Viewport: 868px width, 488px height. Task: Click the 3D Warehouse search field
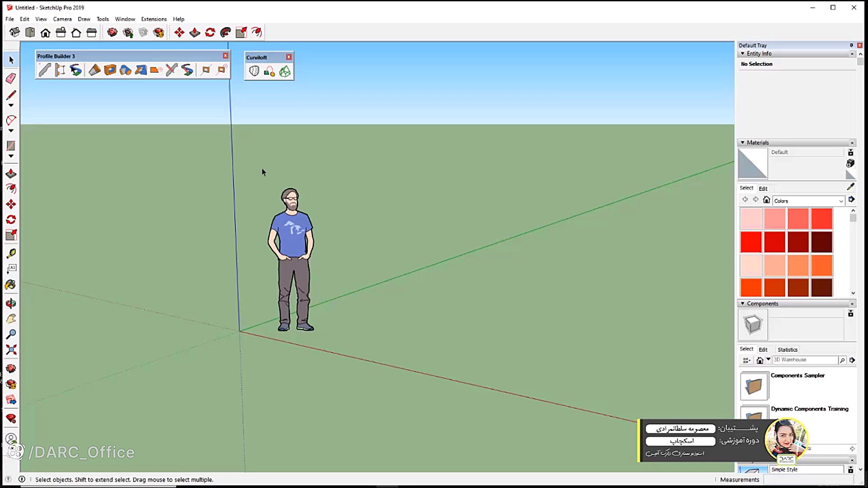pos(805,360)
